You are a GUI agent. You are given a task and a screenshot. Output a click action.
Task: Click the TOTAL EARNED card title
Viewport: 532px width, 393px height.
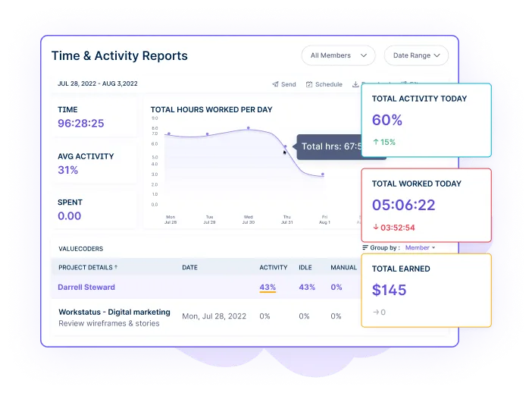(x=401, y=269)
